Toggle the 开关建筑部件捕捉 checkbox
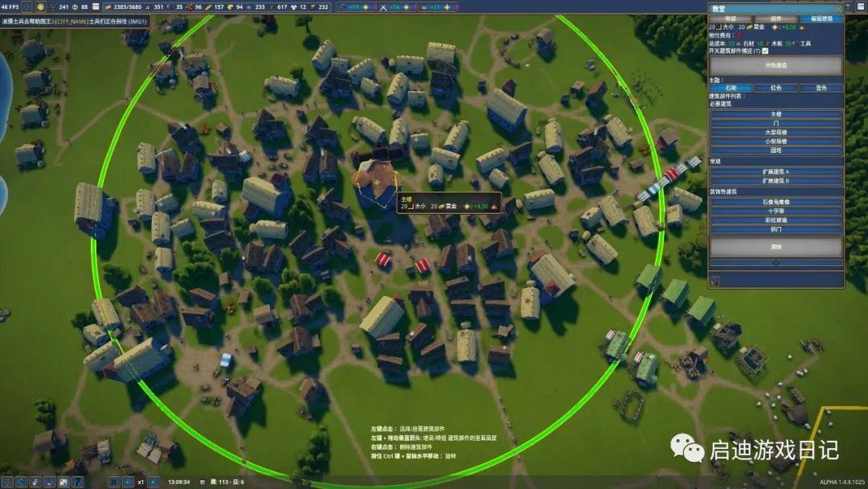This screenshot has height=489, width=868. [x=765, y=51]
